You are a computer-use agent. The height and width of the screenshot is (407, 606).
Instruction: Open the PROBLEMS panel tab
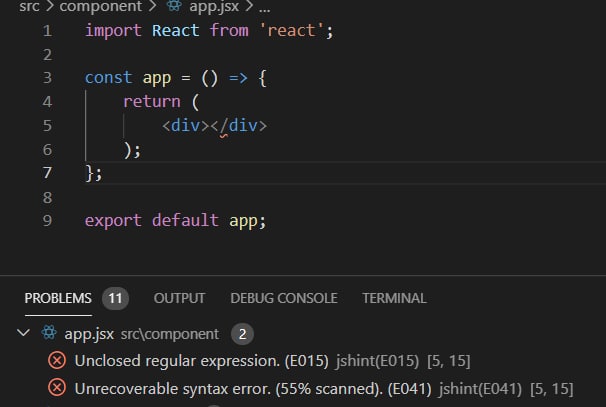tap(58, 298)
